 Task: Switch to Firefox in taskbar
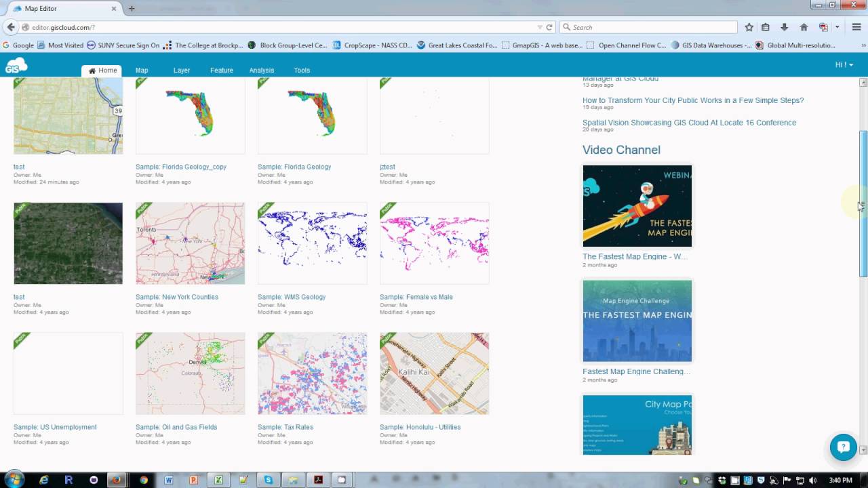(116, 480)
